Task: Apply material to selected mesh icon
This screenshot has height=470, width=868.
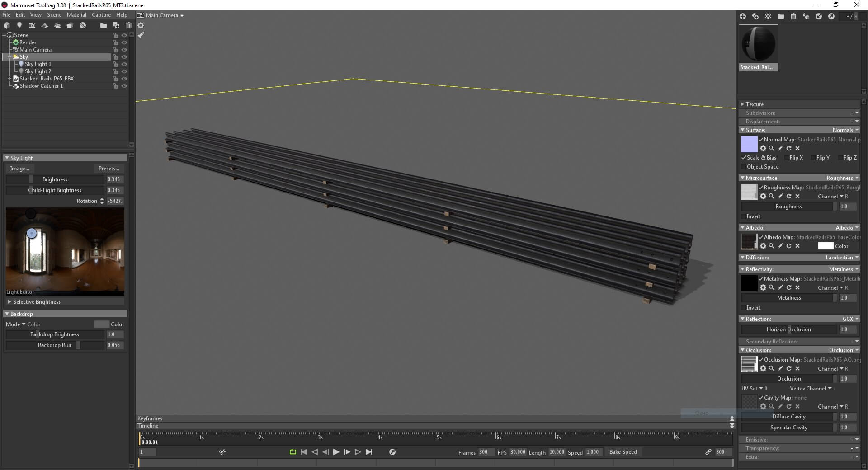Action: [806, 16]
